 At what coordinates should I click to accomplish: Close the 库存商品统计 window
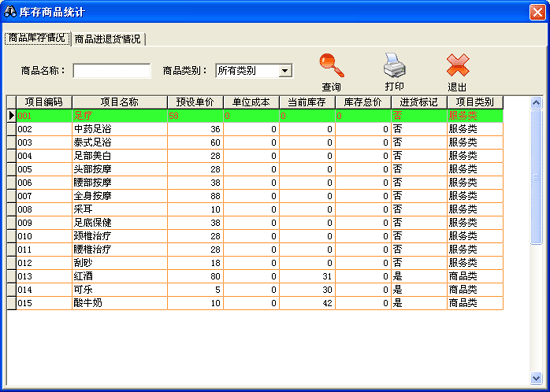click(x=537, y=12)
